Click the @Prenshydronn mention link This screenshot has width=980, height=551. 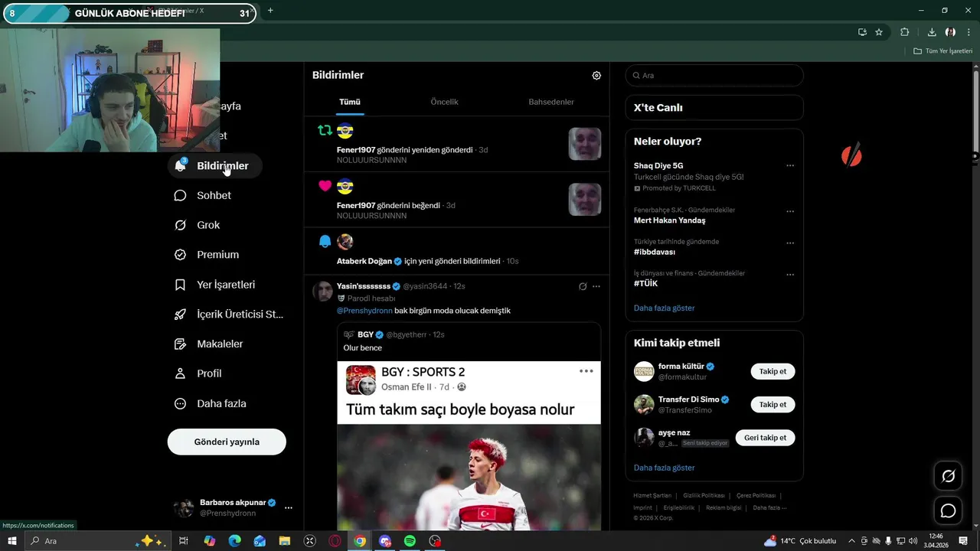tap(364, 311)
